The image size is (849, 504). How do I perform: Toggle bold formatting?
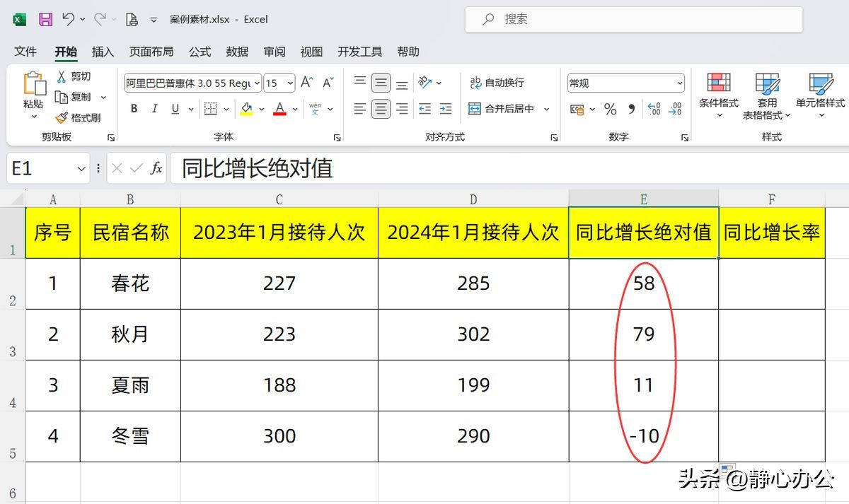133,109
